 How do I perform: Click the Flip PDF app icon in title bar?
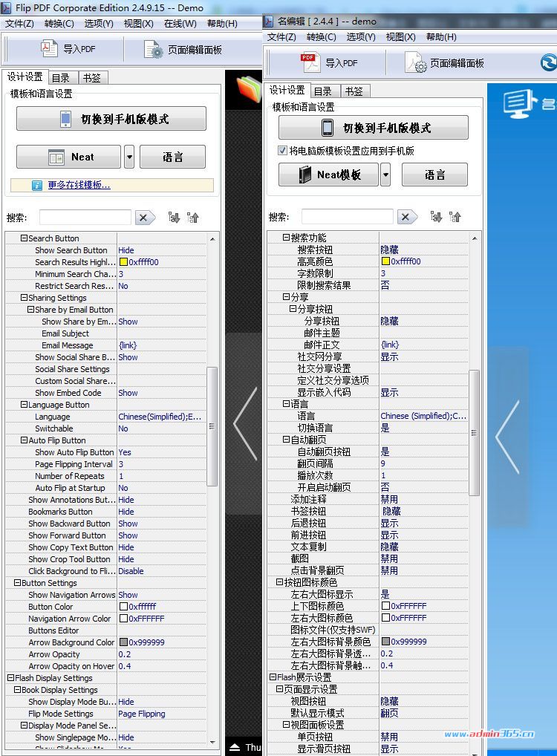click(6, 7)
